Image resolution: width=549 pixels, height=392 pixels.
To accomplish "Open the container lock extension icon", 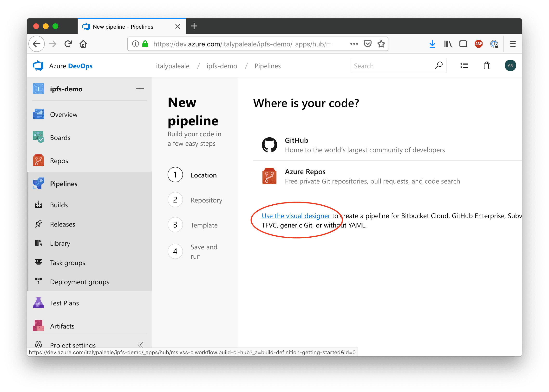I will (494, 44).
